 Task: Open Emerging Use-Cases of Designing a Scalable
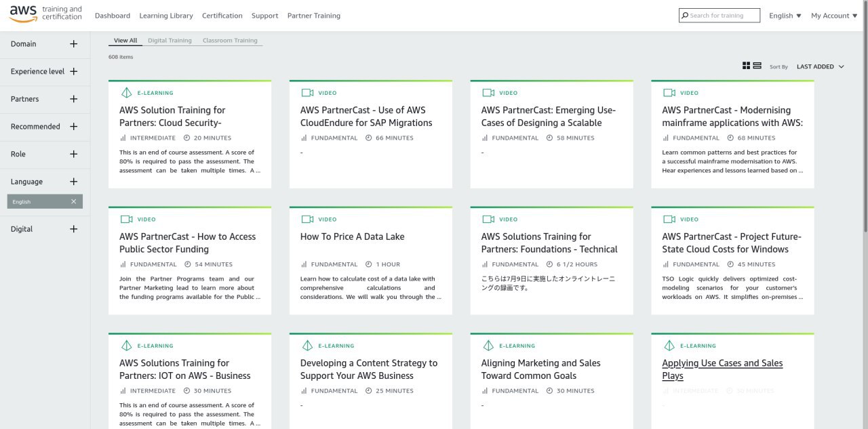[549, 117]
